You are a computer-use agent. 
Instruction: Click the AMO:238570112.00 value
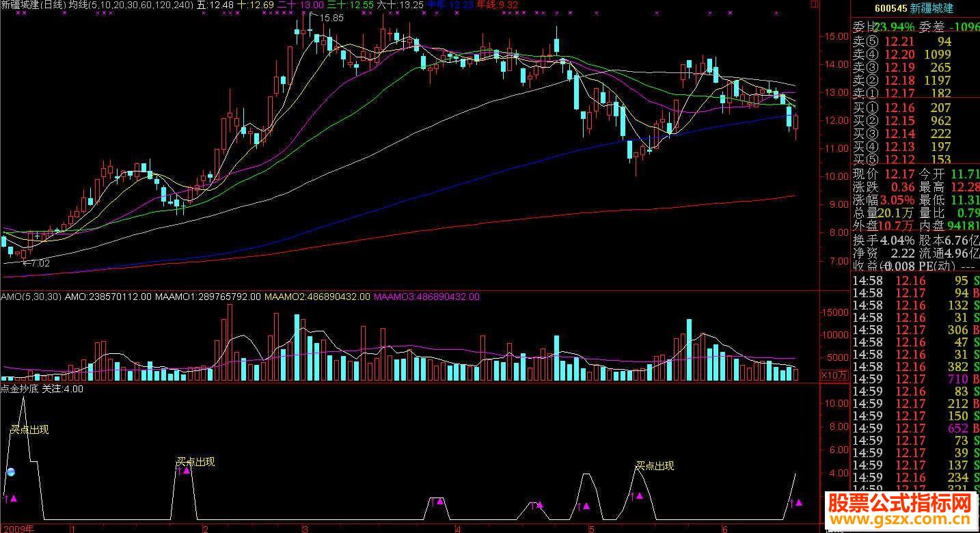click(x=109, y=297)
